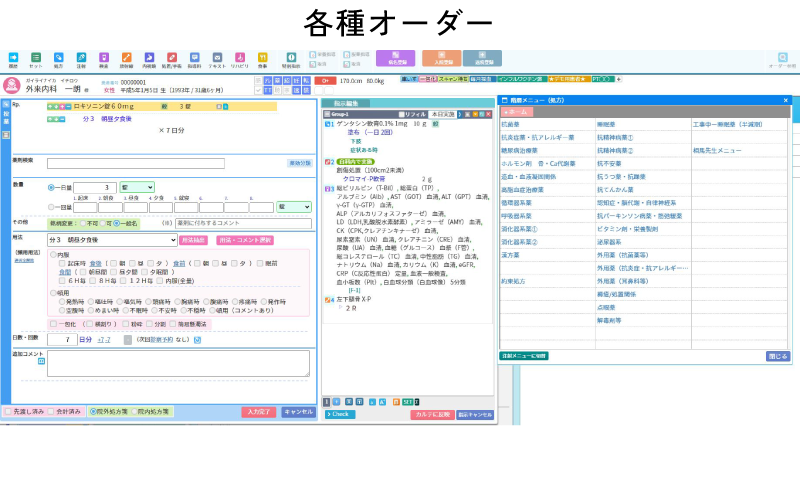Open the 検査 lab test order icon

pos(104,59)
